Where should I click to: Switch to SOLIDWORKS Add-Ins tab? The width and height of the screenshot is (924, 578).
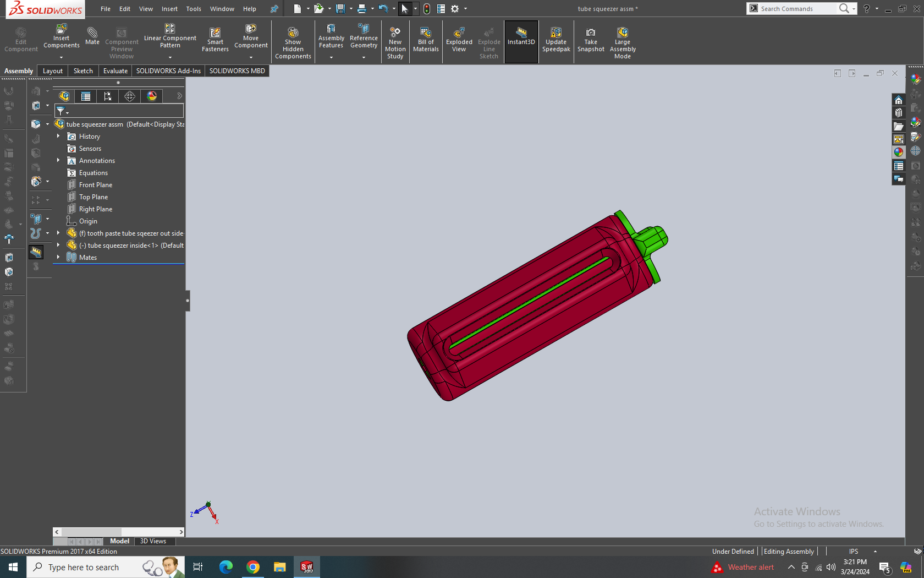pos(168,71)
